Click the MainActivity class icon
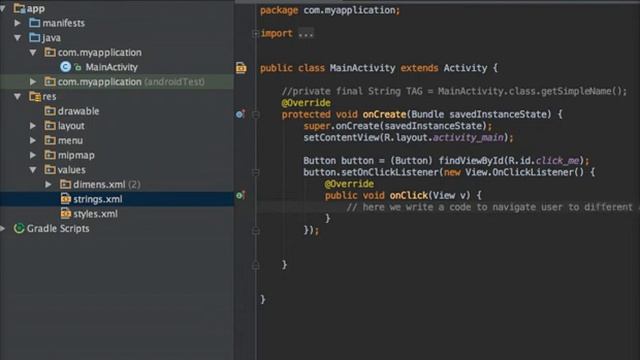This screenshot has width=640, height=360. pyautogui.click(x=65, y=67)
